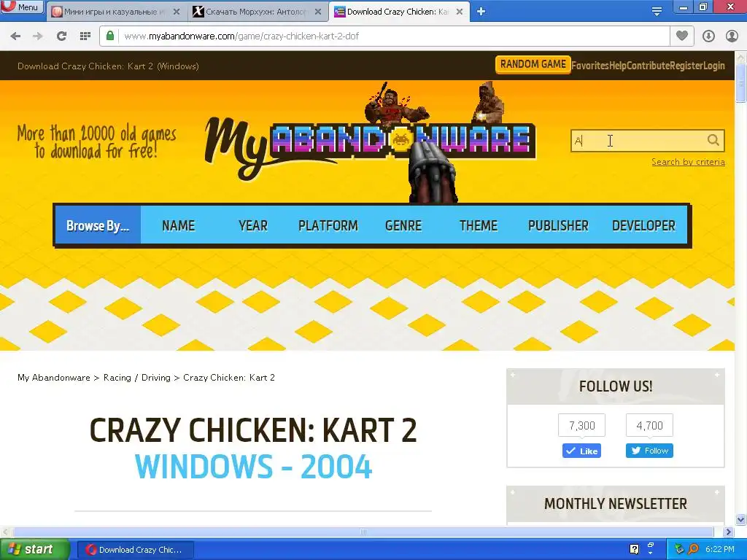
Task: Open the Speed Dial grid icon
Action: pyautogui.click(x=85, y=36)
